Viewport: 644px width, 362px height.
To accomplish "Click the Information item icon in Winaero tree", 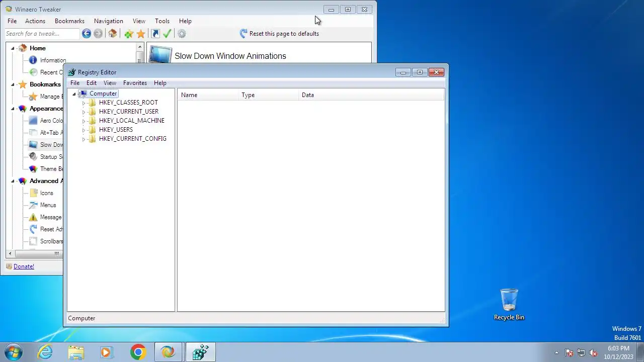I will pyautogui.click(x=33, y=60).
